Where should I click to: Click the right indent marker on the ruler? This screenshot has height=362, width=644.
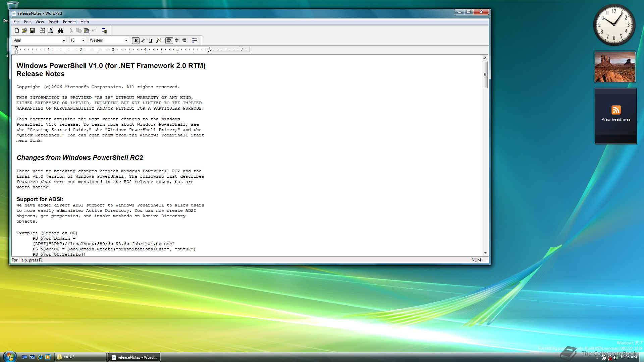[210, 50]
